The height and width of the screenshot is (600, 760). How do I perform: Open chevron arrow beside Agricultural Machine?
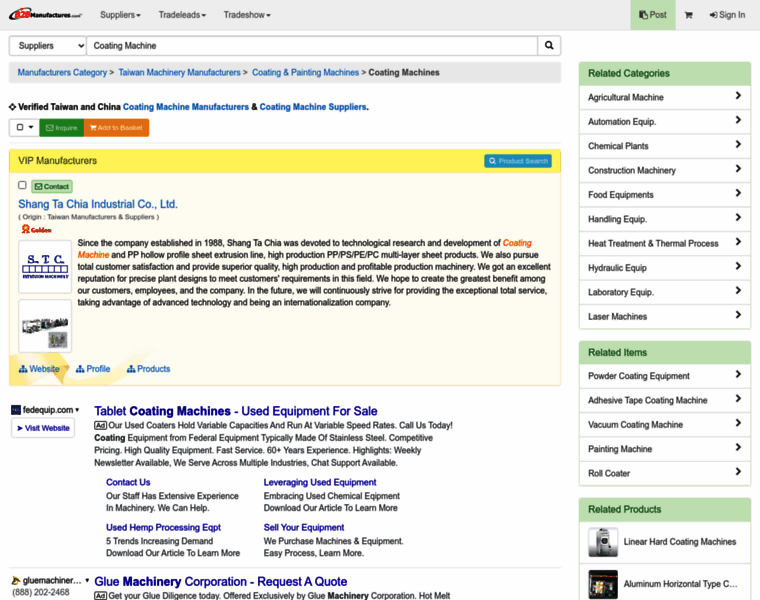point(738,96)
